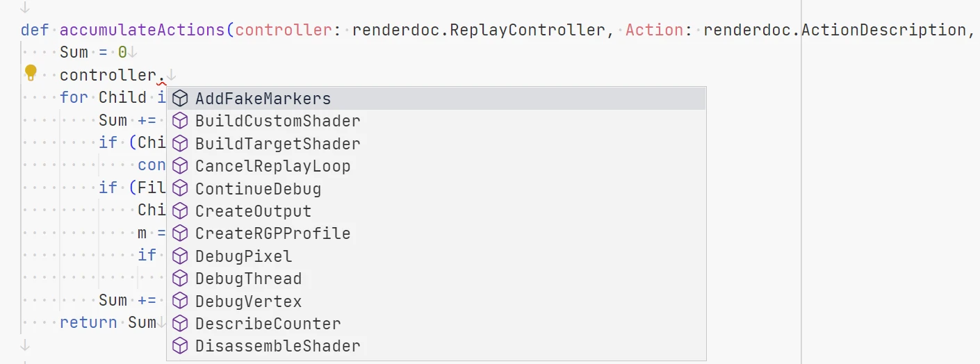Click the cube icon next to CancelReplayLoop
The image size is (980, 364).
click(180, 166)
